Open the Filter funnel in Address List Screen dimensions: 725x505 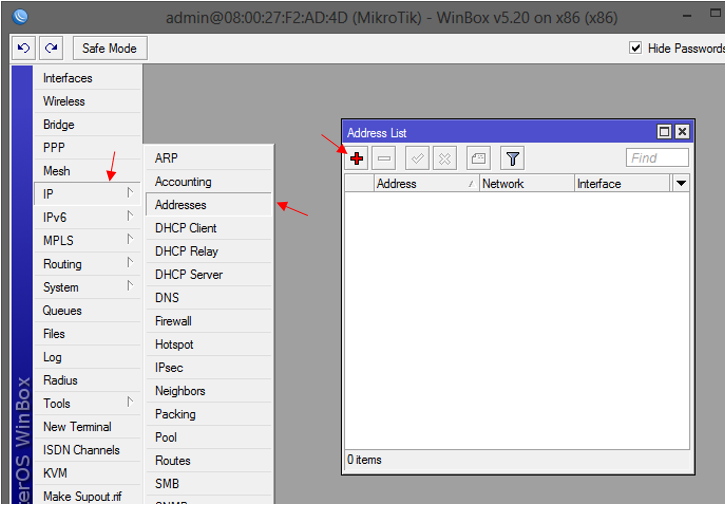[x=512, y=159]
